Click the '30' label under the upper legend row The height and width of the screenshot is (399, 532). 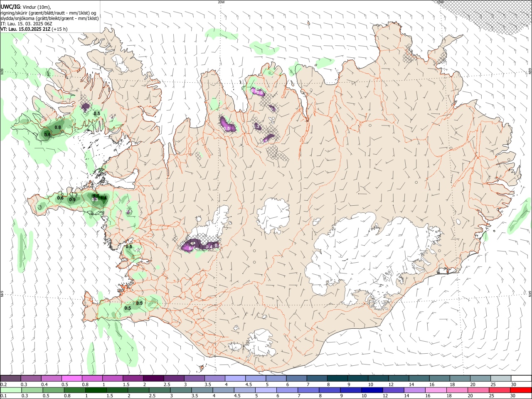point(513,384)
